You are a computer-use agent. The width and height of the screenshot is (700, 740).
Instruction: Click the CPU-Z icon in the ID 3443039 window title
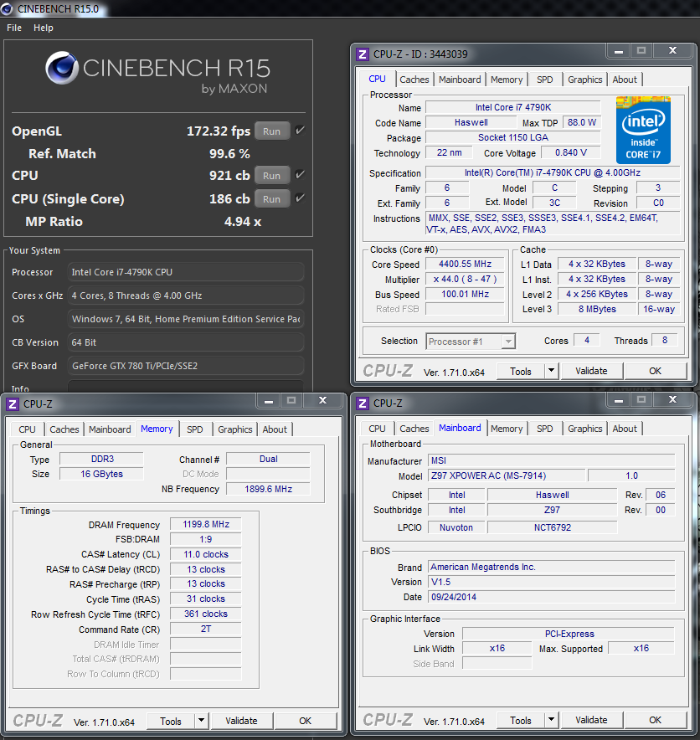(x=362, y=54)
